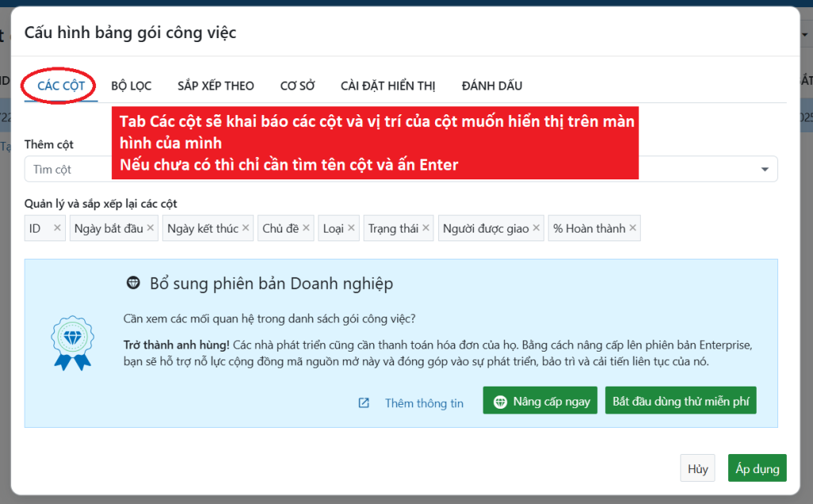The image size is (813, 504).
Task: Click the Hủy button
Action: point(698,468)
